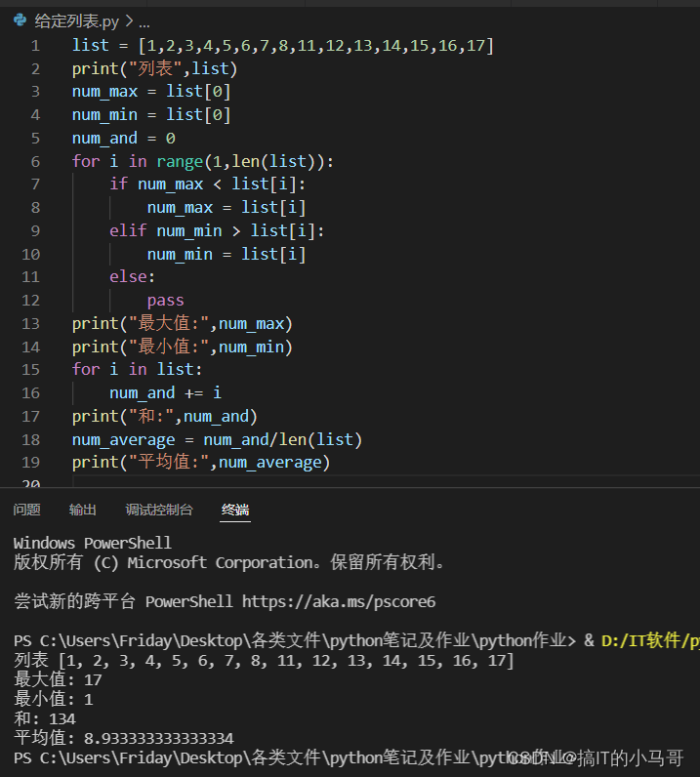Screen dimensions: 700x777
Task: Click on num_min = list[0] line
Action: [151, 115]
